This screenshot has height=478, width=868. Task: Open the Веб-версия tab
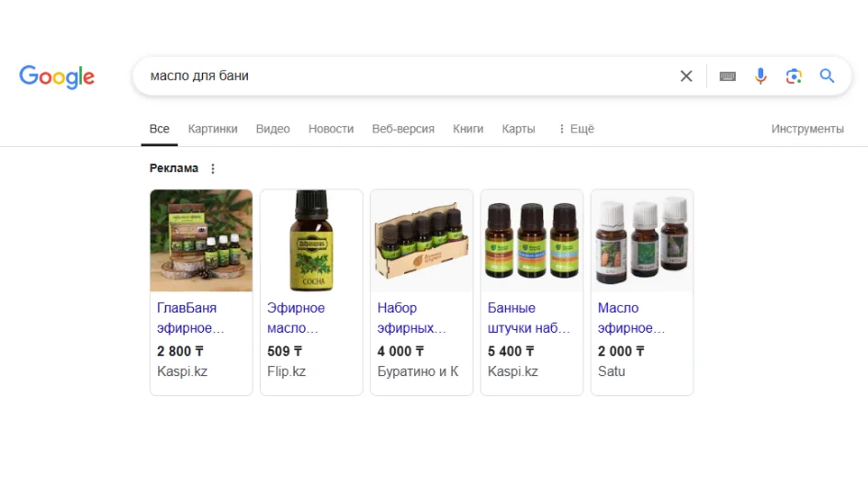pos(403,129)
